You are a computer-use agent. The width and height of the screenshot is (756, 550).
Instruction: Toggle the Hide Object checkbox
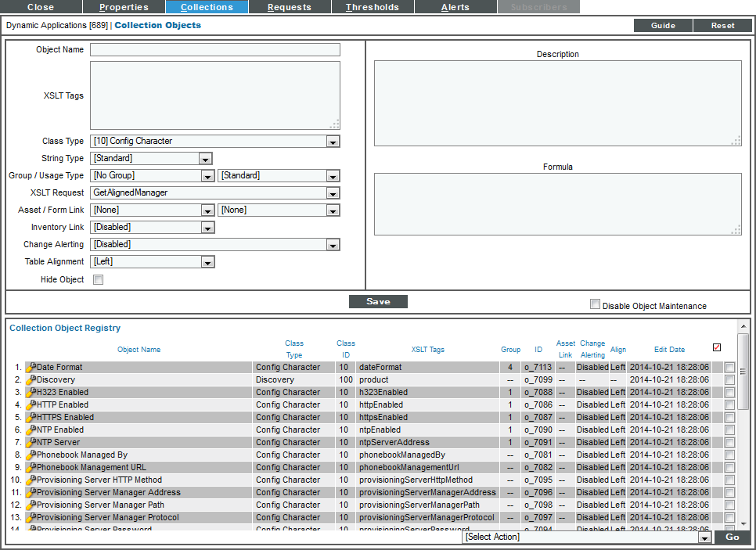click(x=98, y=279)
